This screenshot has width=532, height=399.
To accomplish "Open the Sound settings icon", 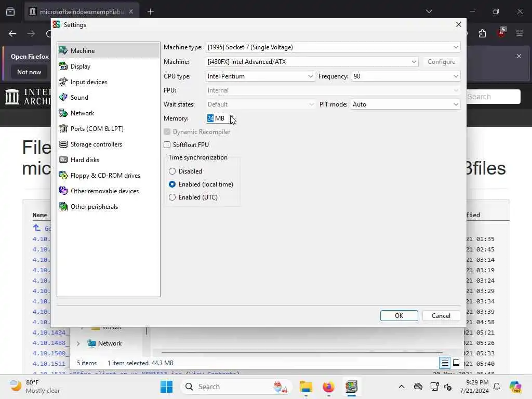I will (x=63, y=97).
